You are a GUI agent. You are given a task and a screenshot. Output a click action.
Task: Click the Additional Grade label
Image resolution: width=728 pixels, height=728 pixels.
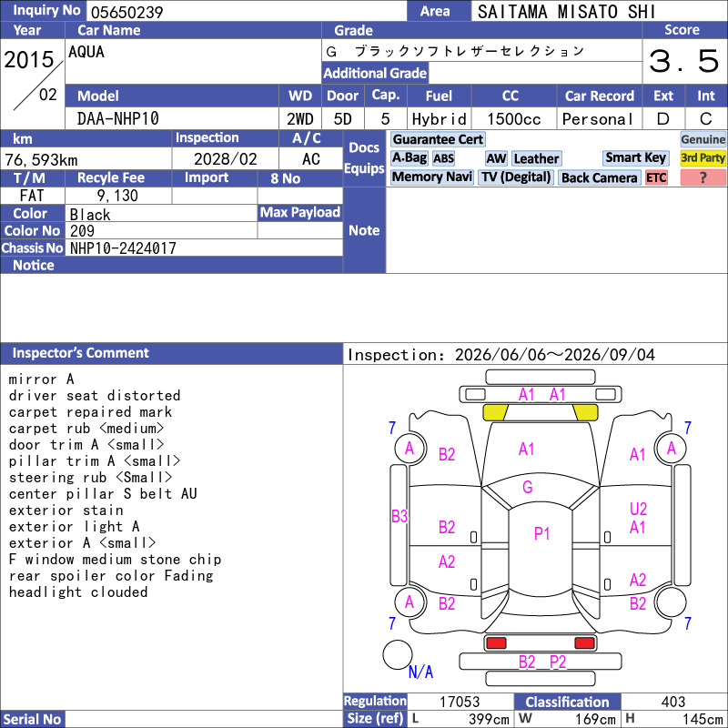click(x=375, y=73)
